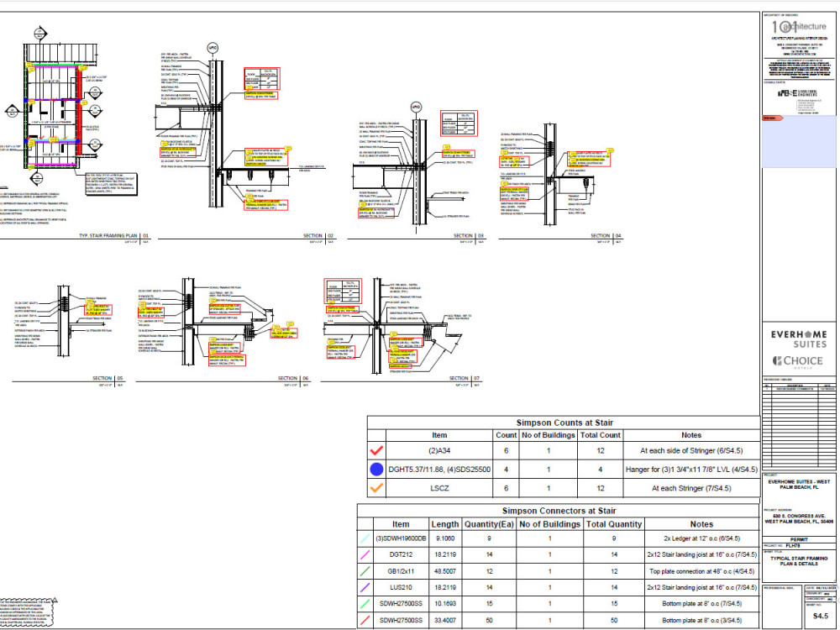Click the blue highlighted area in the title block

click(x=799, y=141)
